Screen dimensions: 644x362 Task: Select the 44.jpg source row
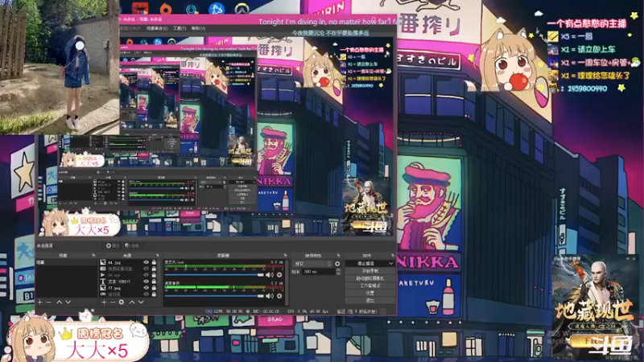point(129,262)
